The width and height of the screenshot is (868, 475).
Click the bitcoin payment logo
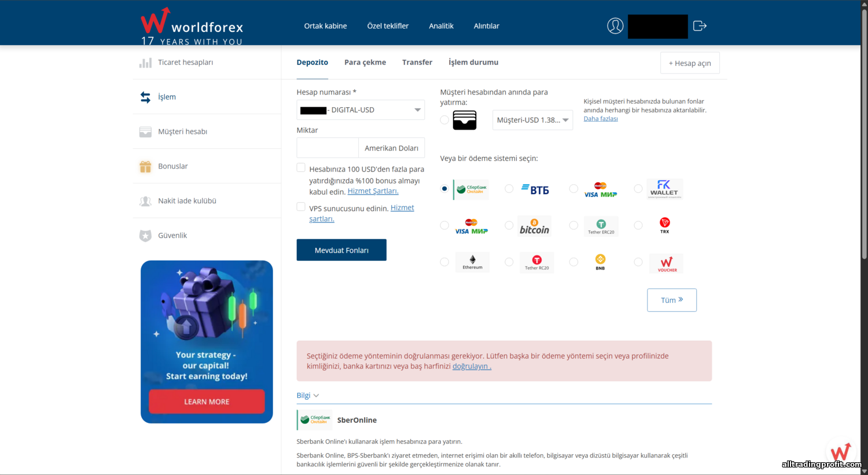[x=534, y=226]
